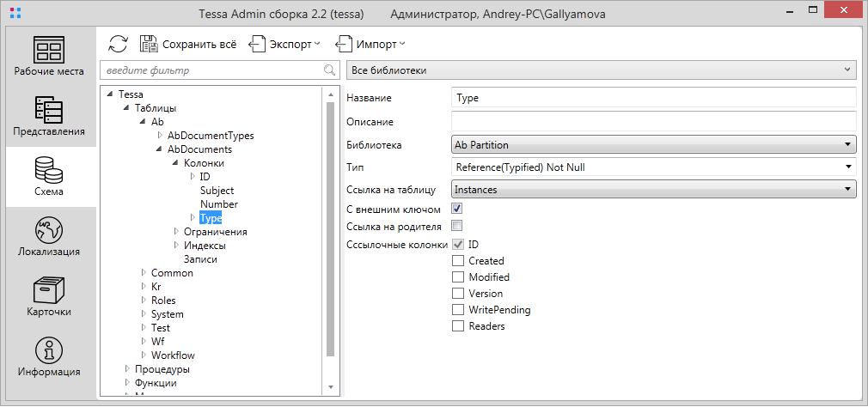
Task: Collapse the Колонки node
Action: click(x=176, y=163)
